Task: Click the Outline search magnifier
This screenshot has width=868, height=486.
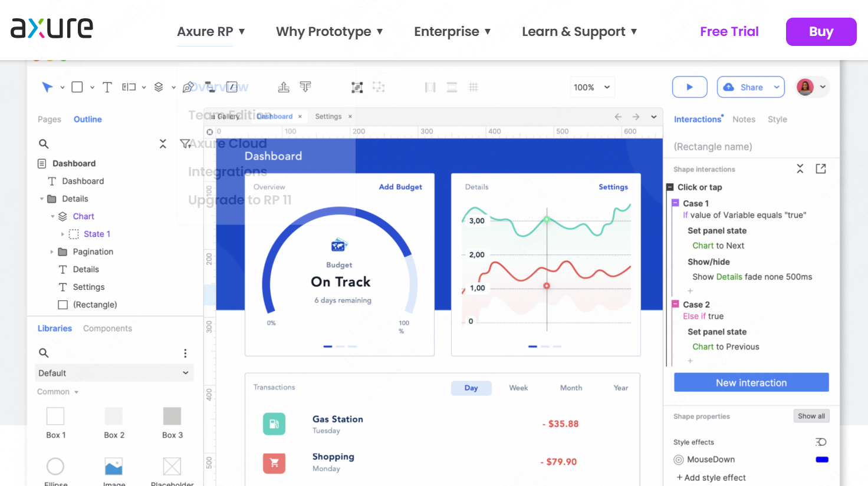Action: (x=44, y=144)
